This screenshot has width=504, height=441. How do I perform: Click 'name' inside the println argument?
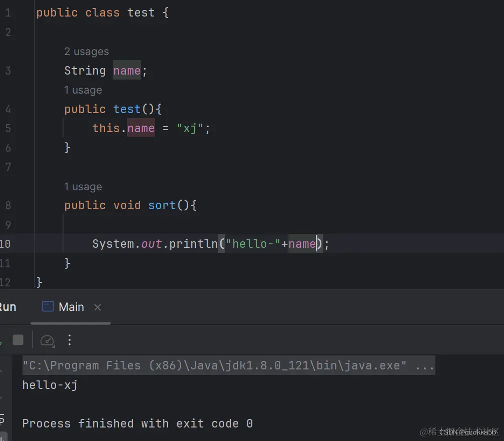pyautogui.click(x=302, y=244)
